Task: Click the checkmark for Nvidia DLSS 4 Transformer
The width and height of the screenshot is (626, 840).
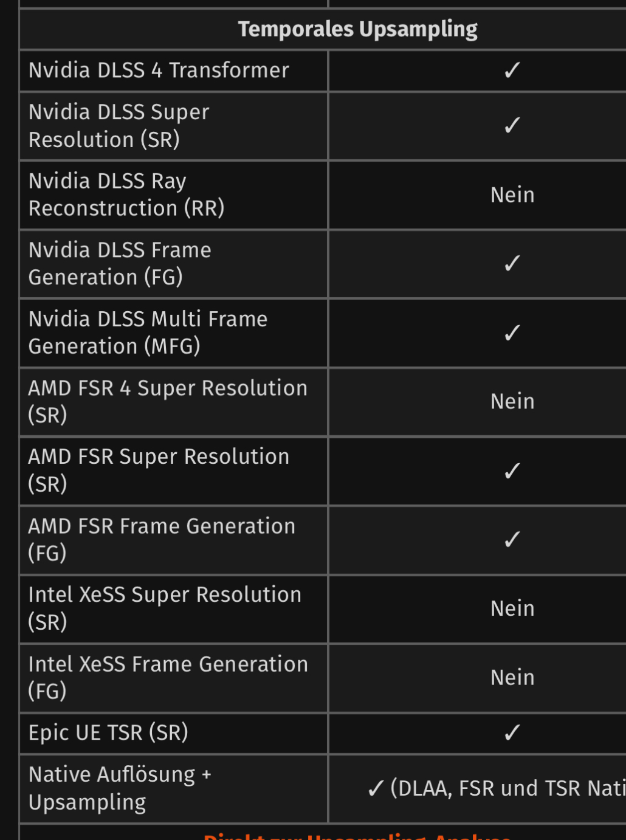Action: coord(512,71)
